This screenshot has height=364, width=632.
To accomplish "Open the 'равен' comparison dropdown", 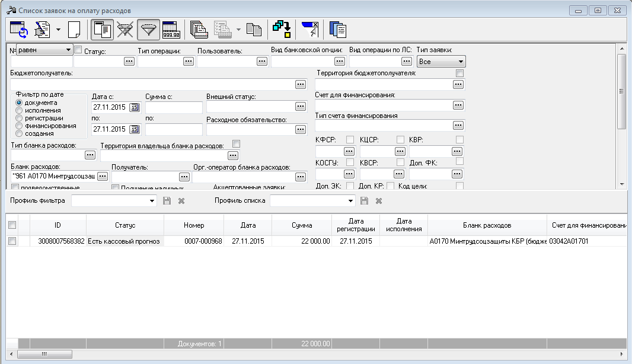I will coord(44,50).
